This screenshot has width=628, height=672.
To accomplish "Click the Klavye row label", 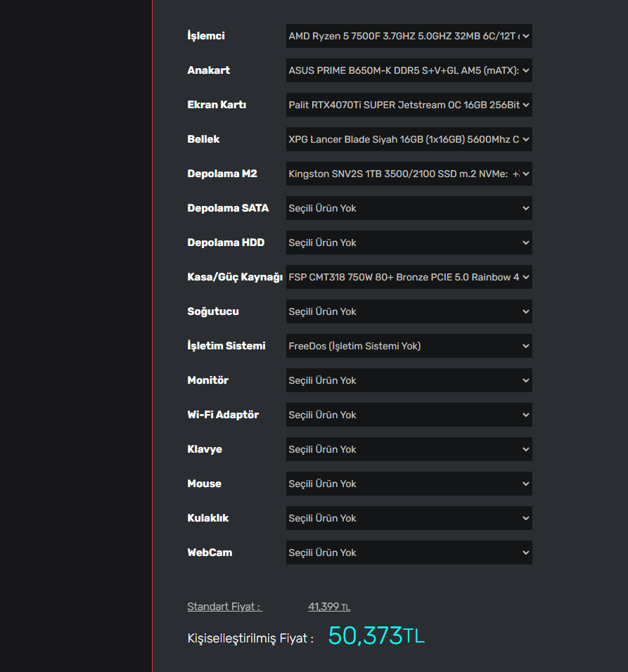I will [x=205, y=450].
